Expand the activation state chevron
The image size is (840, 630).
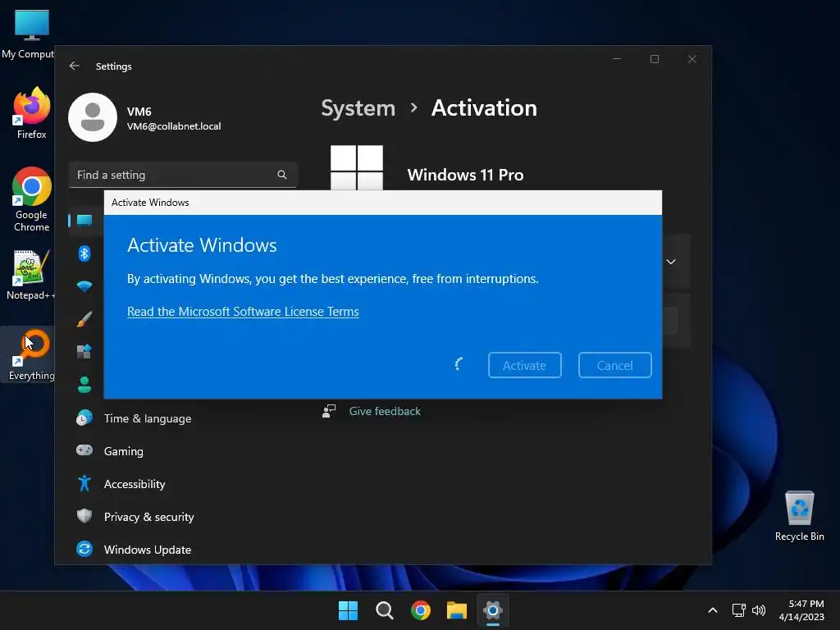[x=671, y=262]
